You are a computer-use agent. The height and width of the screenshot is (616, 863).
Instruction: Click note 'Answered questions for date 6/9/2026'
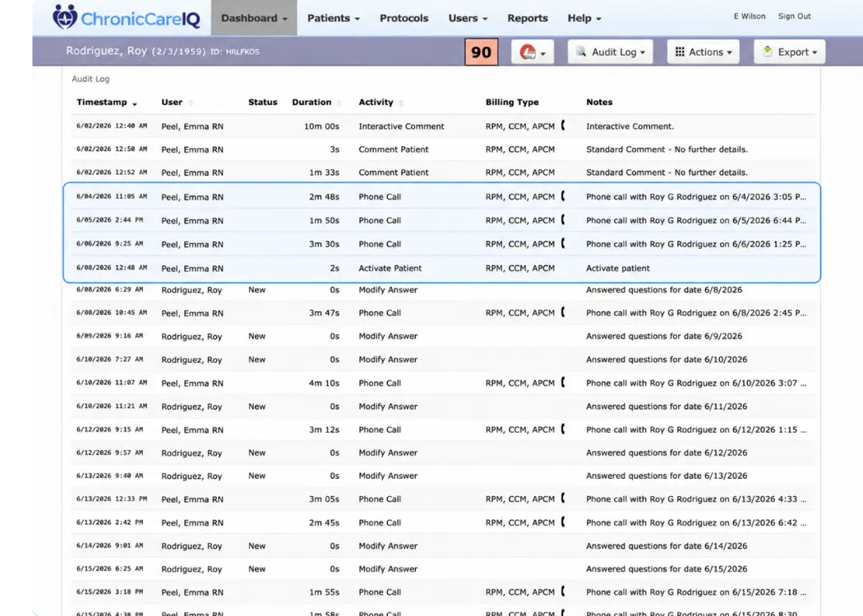664,336
